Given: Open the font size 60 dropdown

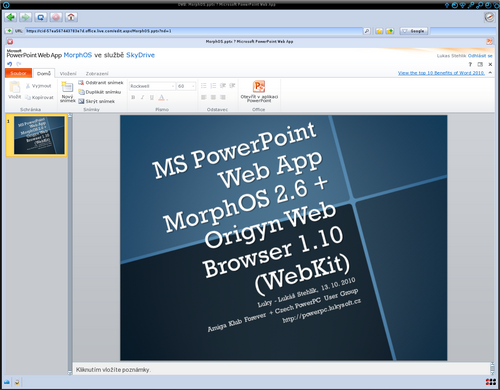Looking at the screenshot, I should (x=186, y=86).
